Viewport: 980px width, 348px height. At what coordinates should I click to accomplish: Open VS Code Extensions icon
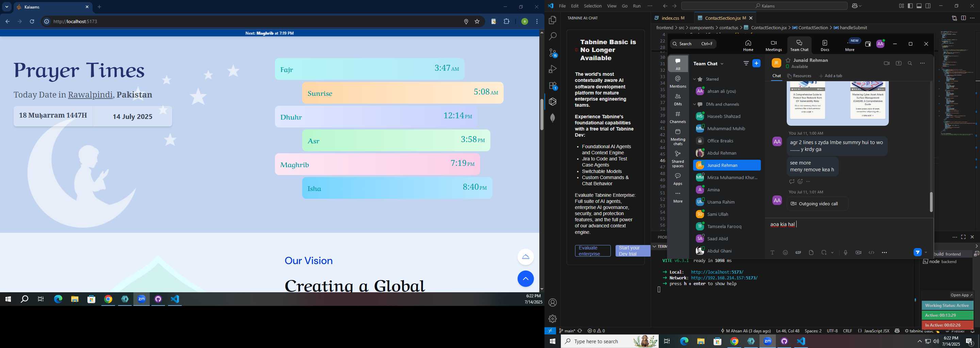point(553,86)
